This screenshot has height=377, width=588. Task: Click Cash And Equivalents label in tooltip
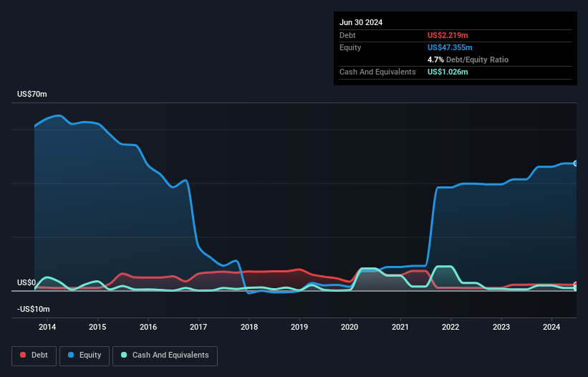click(x=377, y=72)
